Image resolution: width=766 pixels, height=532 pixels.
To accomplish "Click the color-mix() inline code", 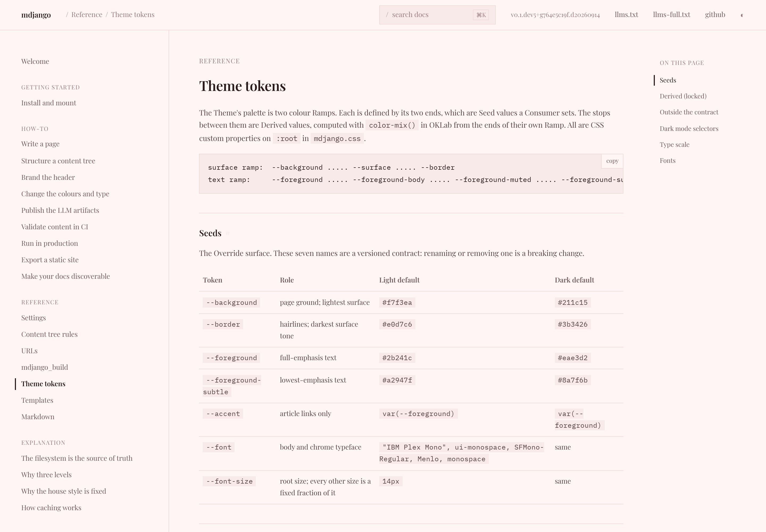I will click(x=392, y=125).
